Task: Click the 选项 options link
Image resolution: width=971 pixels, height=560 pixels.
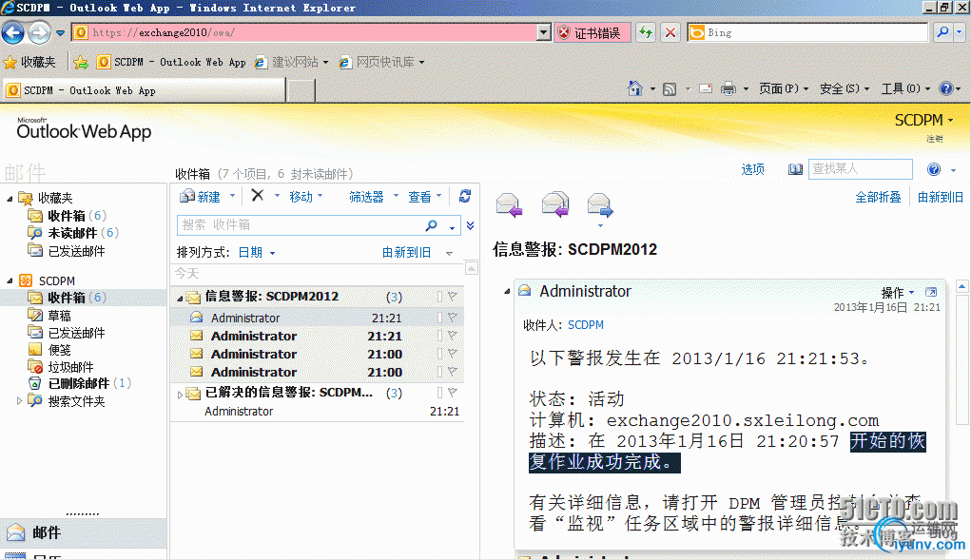Action: click(752, 169)
